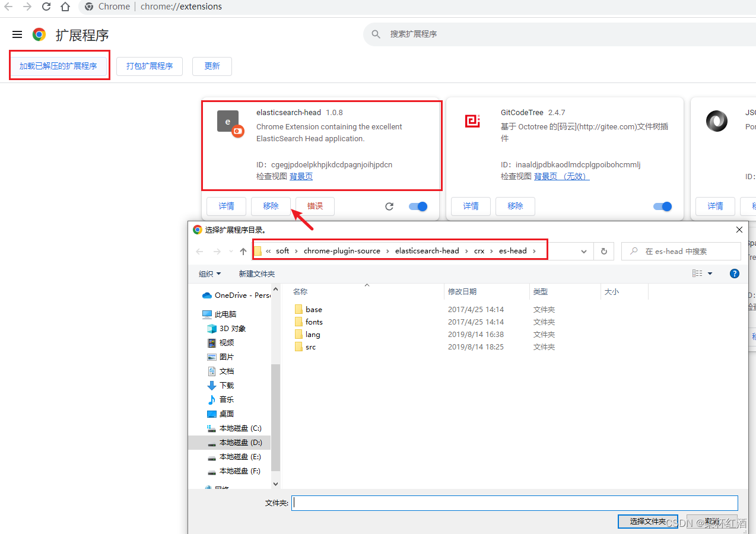Viewport: 756px width, 534px height.
Task: Expand the address bar path history dropdown
Action: pos(584,252)
